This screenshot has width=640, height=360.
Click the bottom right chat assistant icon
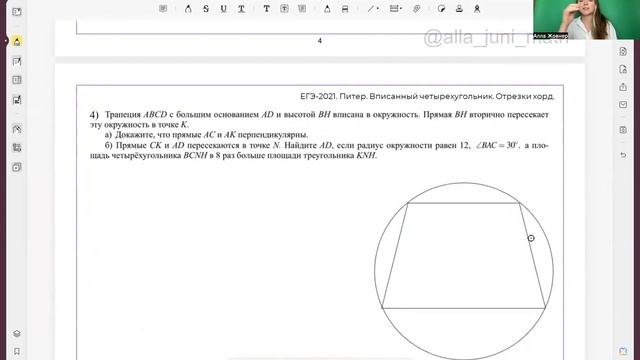pyautogui.click(x=623, y=351)
